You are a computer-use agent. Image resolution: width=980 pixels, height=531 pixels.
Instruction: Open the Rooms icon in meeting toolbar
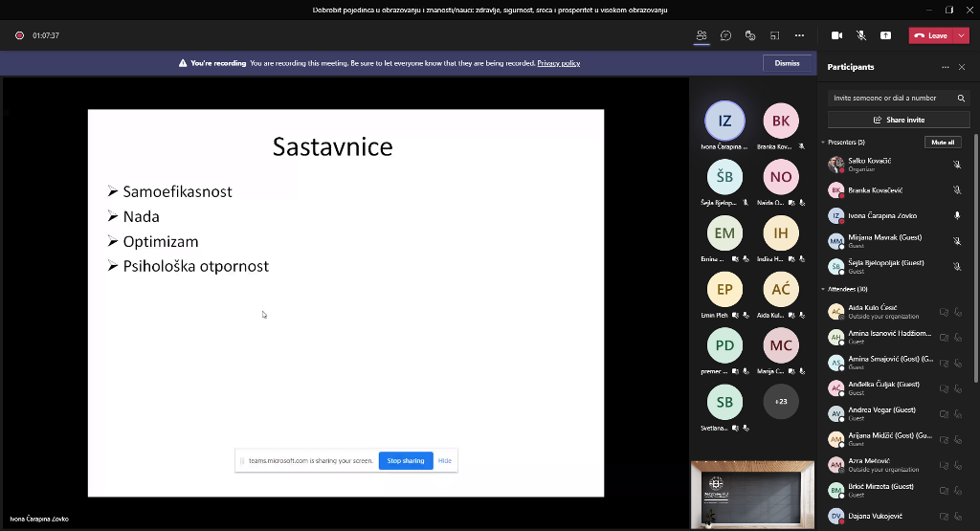tap(774, 35)
